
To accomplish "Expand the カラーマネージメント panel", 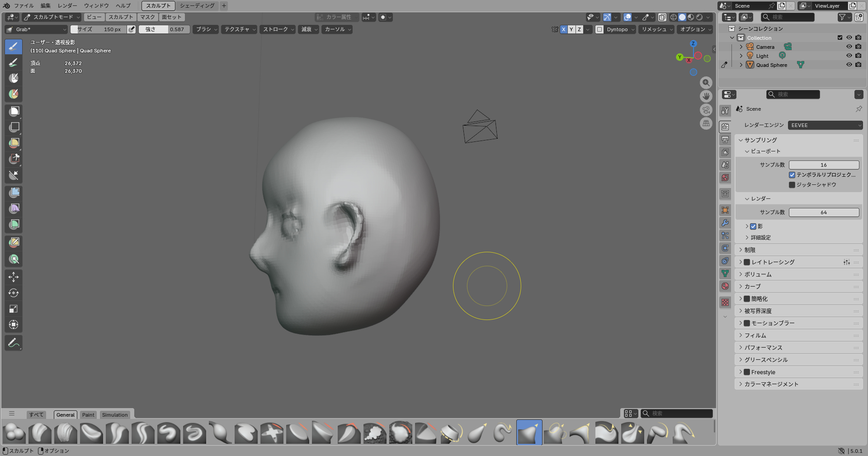I will (x=771, y=384).
